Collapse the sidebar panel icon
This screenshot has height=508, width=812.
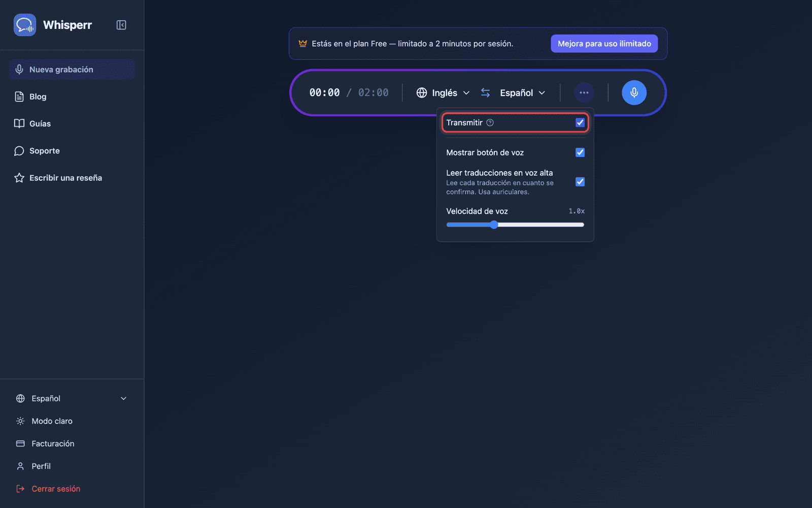click(x=121, y=25)
